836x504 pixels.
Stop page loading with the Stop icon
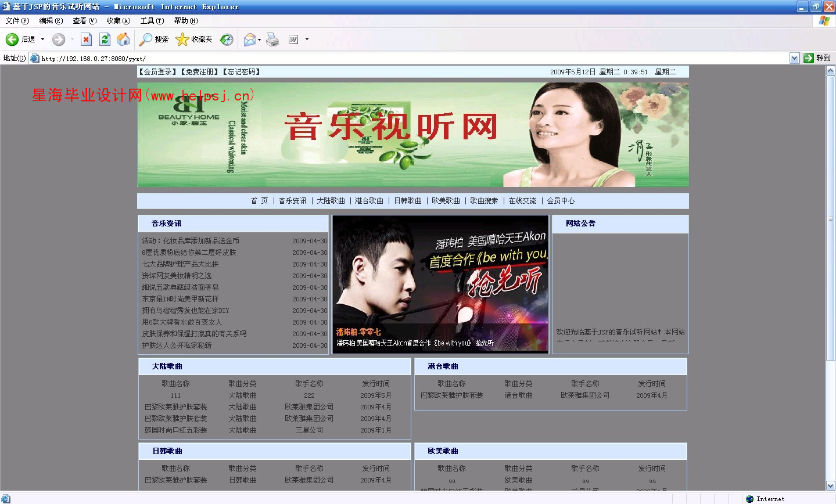(86, 39)
